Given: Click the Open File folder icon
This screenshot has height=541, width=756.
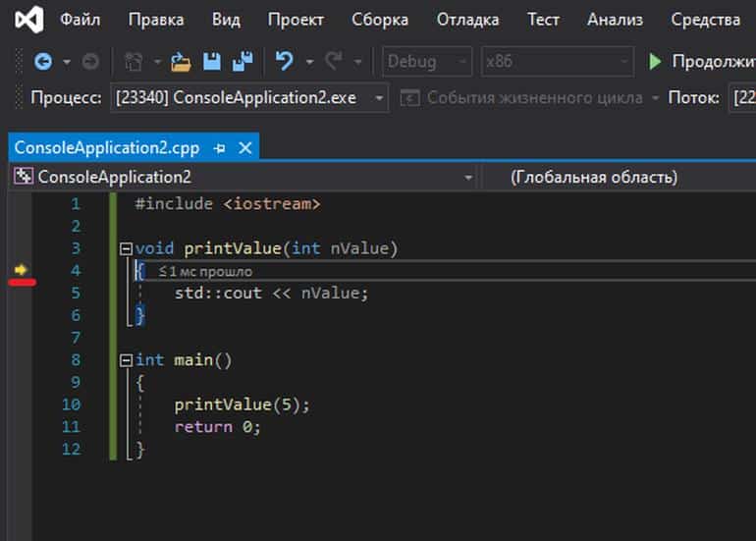Looking at the screenshot, I should coord(181,62).
